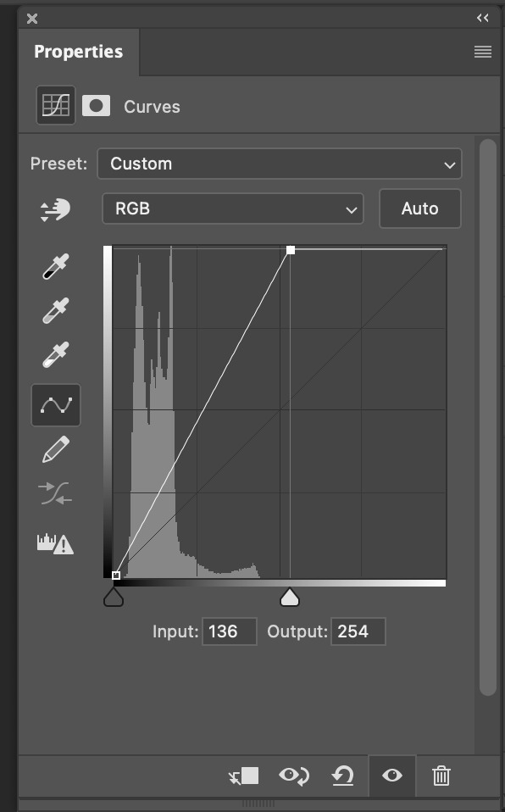Viewport: 505px width, 812px height.
Task: Open the Preset dropdown showing Custom
Action: pyautogui.click(x=279, y=164)
